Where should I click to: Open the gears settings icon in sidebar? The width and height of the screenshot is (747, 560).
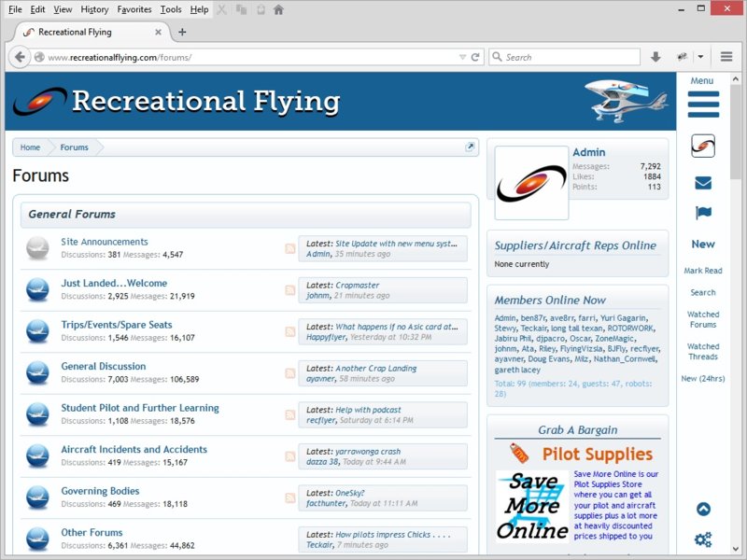tap(703, 539)
